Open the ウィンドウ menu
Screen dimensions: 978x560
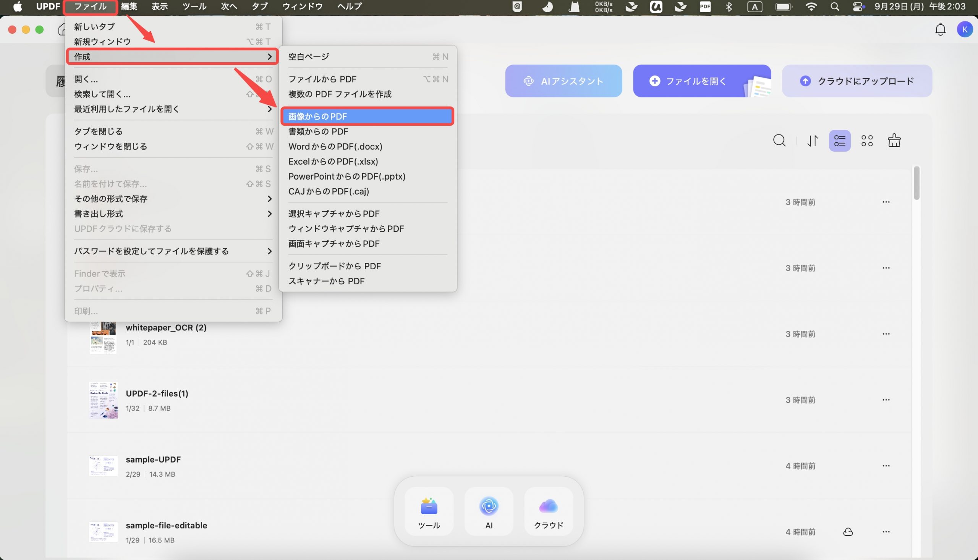pyautogui.click(x=302, y=6)
